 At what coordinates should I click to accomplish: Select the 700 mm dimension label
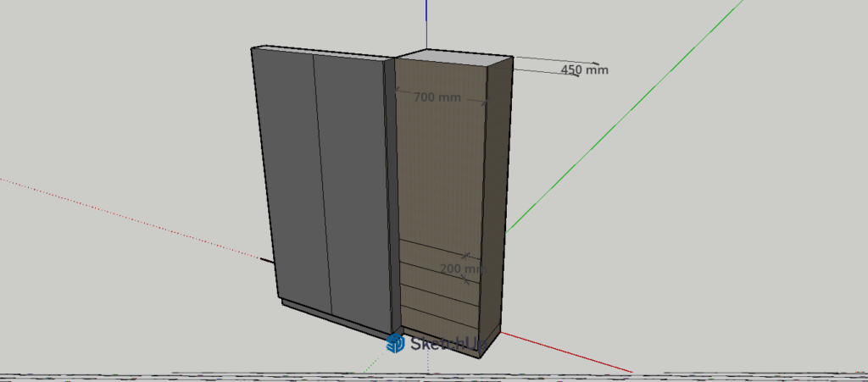[x=437, y=97]
